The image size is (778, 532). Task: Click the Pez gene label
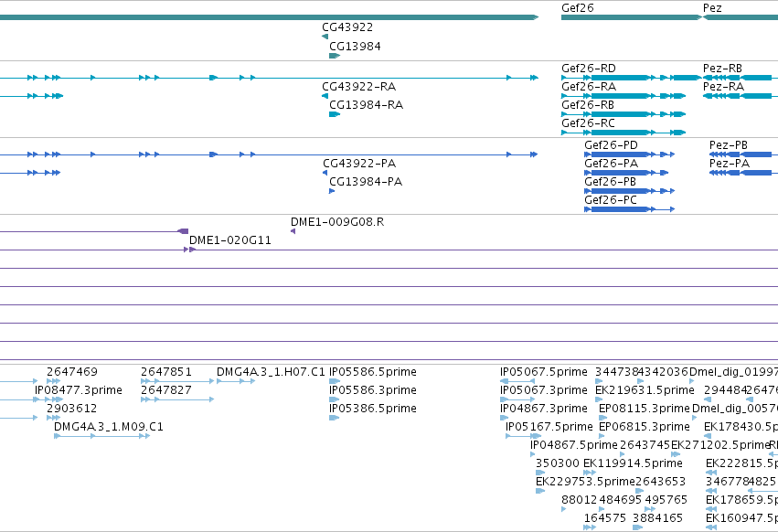pos(712,8)
